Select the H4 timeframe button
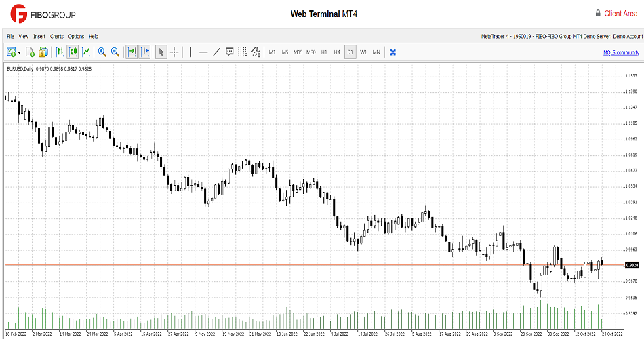This screenshot has height=339, width=644. (337, 52)
